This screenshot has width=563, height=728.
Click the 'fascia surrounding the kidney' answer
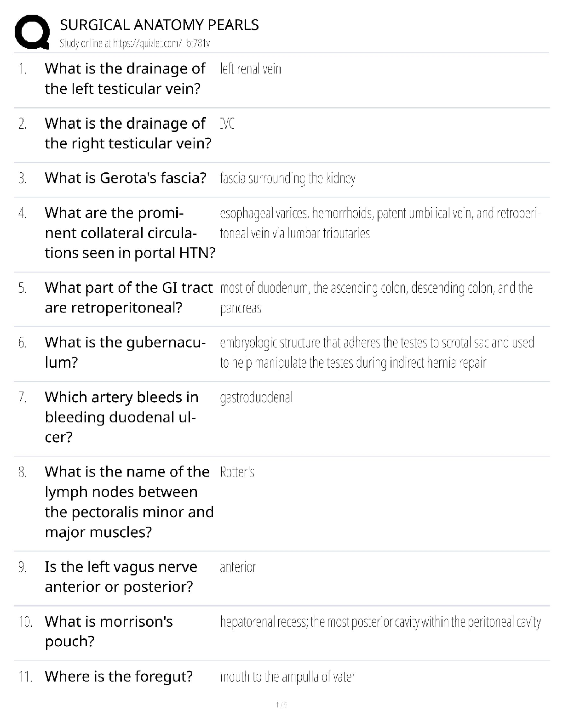(287, 178)
